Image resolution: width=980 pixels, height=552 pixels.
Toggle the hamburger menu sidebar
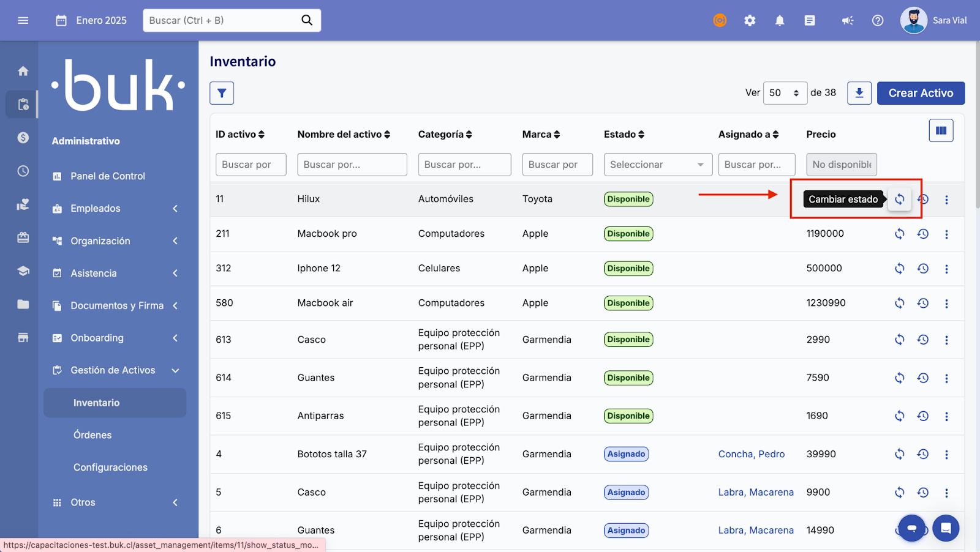pos(23,21)
